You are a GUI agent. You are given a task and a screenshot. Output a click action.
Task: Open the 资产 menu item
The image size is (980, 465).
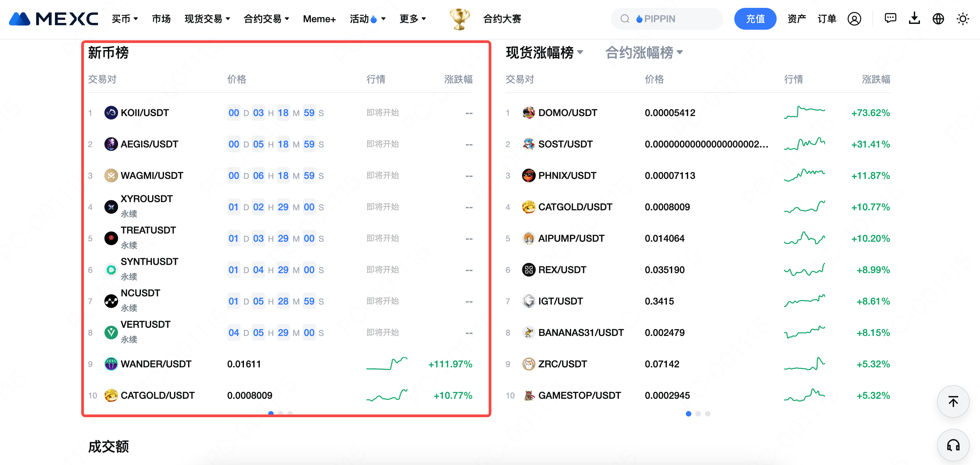(x=797, y=19)
